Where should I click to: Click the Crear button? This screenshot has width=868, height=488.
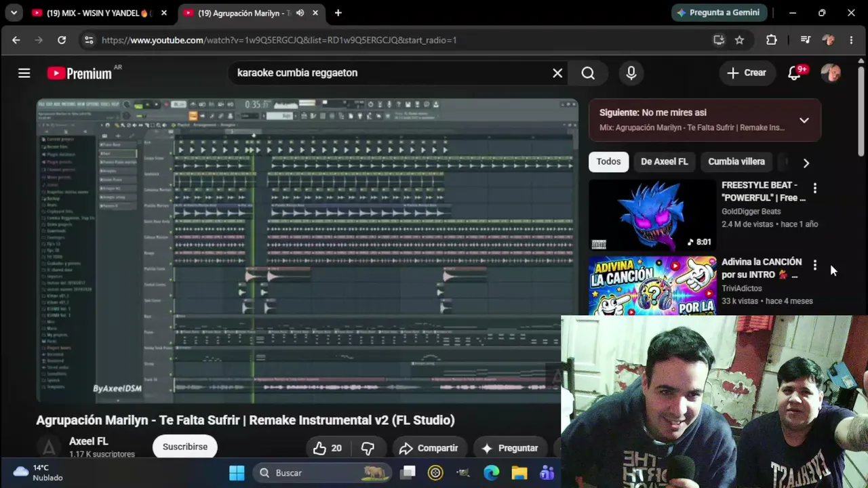coord(747,73)
